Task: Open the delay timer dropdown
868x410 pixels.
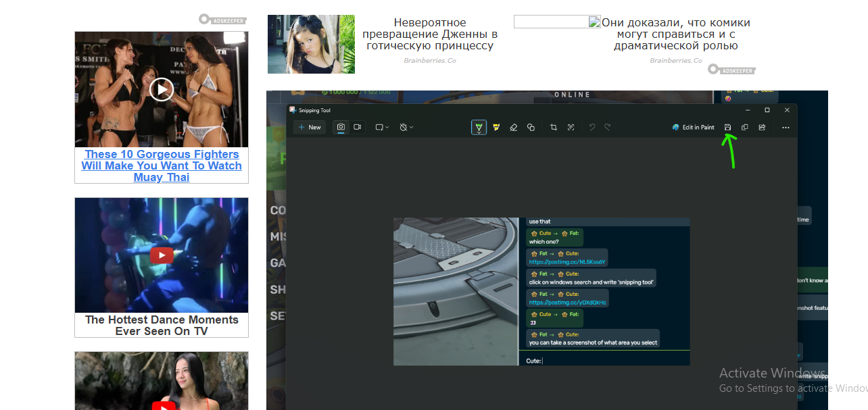Action: tap(406, 127)
